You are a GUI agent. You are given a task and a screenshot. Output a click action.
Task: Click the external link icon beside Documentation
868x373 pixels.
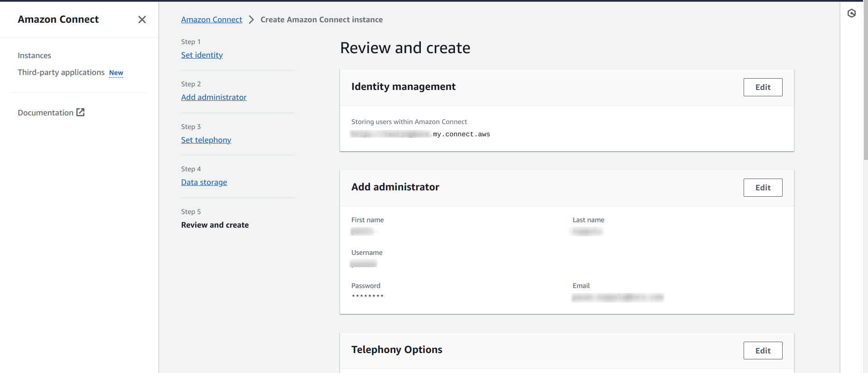click(x=80, y=112)
